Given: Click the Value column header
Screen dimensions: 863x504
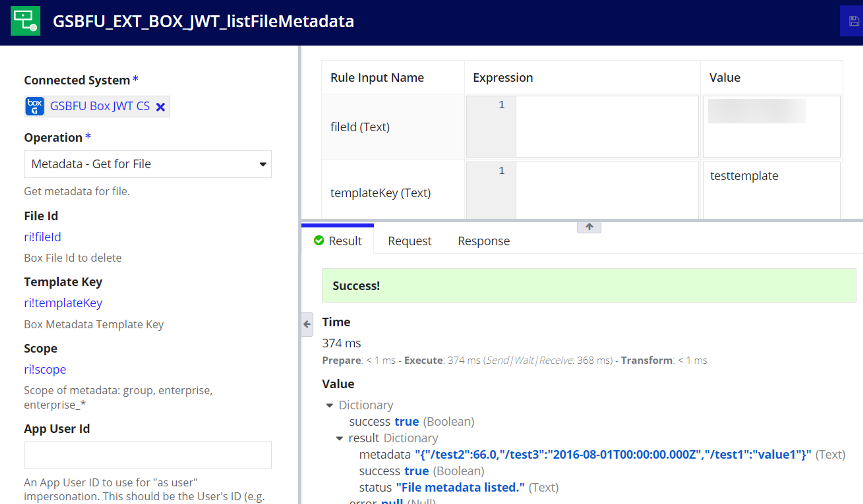Looking at the screenshot, I should tap(725, 78).
